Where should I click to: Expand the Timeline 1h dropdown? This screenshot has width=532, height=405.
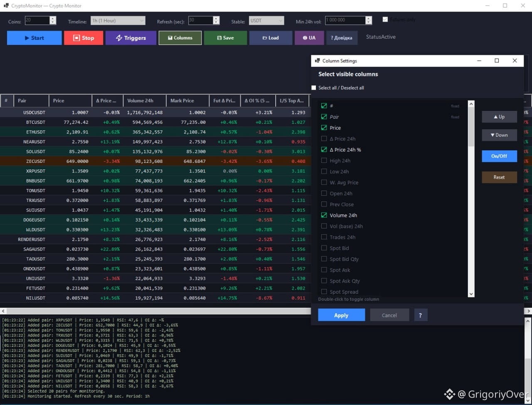tap(118, 20)
